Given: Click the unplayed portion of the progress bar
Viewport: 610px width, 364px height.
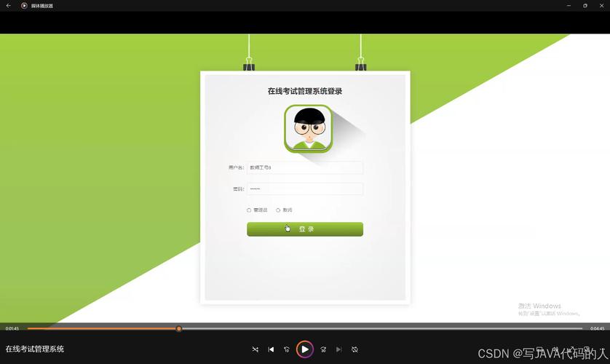Looking at the screenshot, I should (379, 328).
